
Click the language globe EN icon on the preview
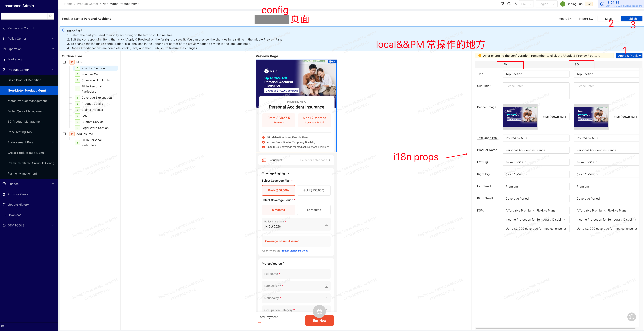[332, 62]
